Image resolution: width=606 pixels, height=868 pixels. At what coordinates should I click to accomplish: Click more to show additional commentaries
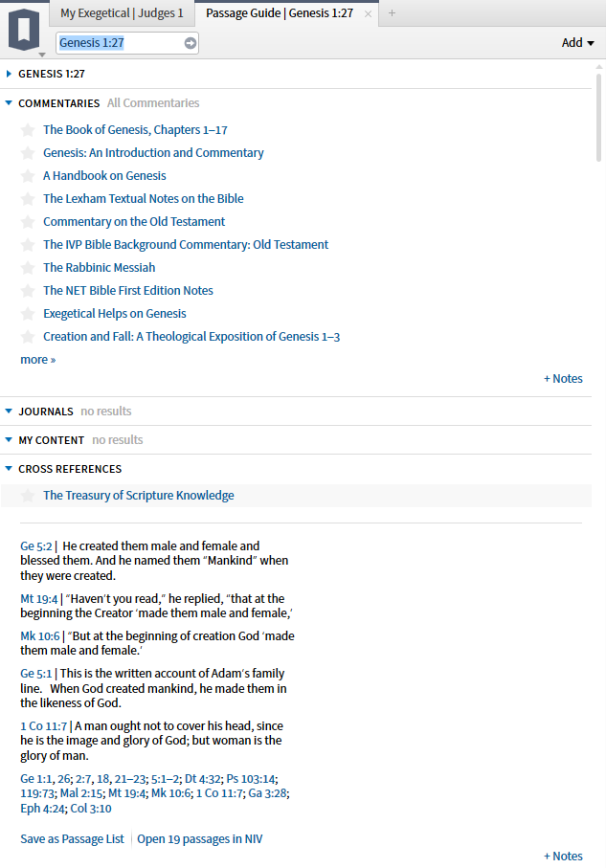[37, 359]
